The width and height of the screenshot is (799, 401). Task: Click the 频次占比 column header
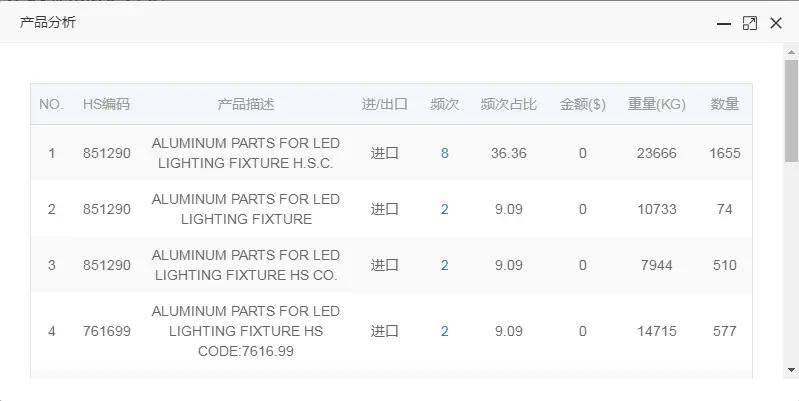[x=508, y=104]
